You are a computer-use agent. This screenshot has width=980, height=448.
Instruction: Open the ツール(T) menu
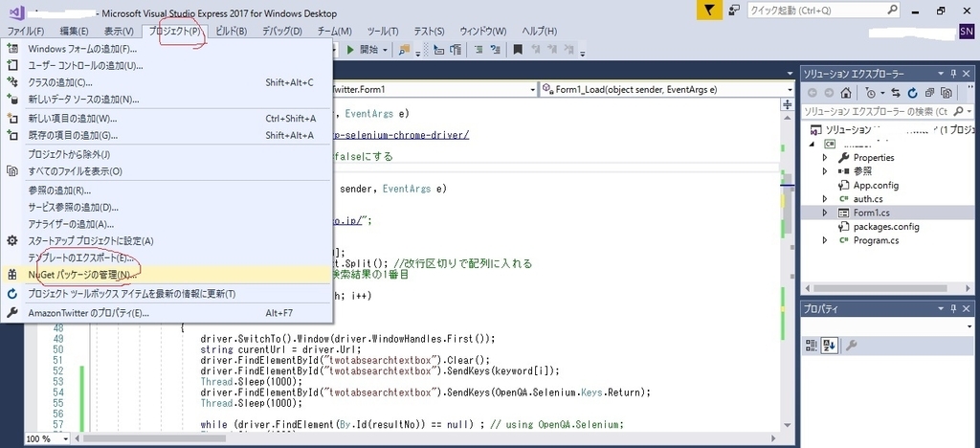(383, 32)
